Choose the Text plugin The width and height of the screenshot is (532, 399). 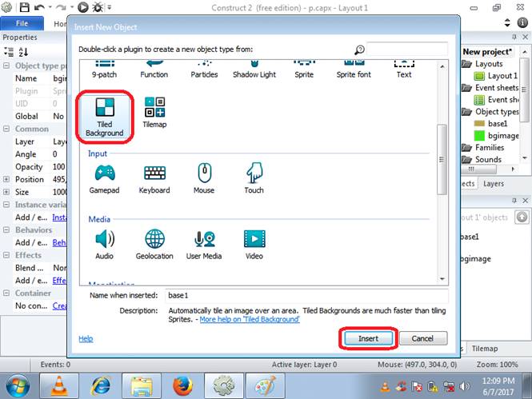pos(404,70)
